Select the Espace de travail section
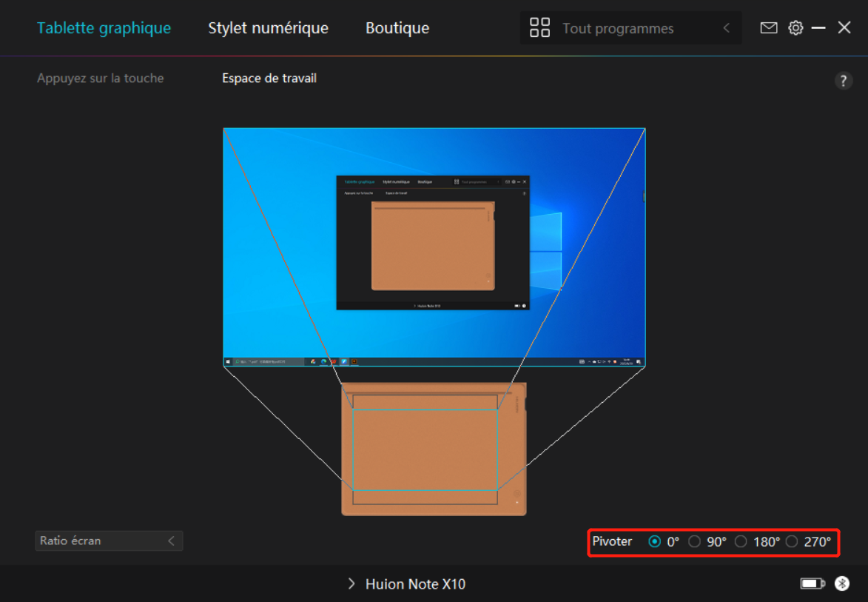This screenshot has height=602, width=868. [269, 78]
